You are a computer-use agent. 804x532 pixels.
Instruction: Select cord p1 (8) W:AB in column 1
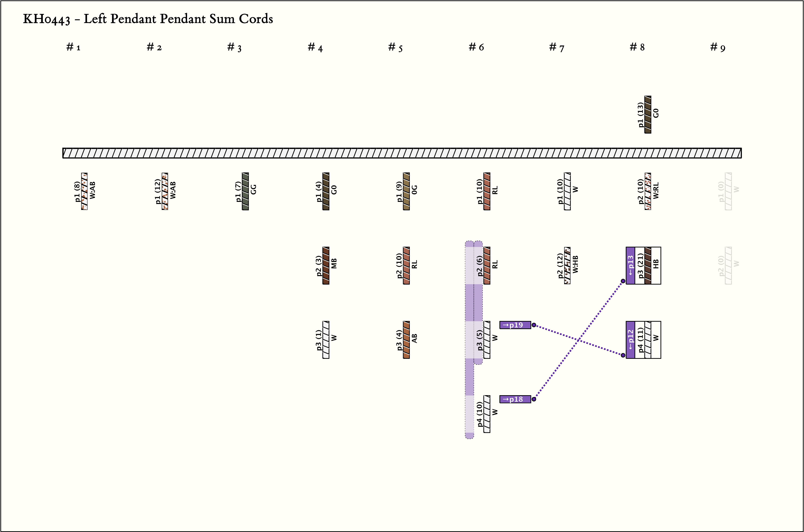click(x=85, y=191)
